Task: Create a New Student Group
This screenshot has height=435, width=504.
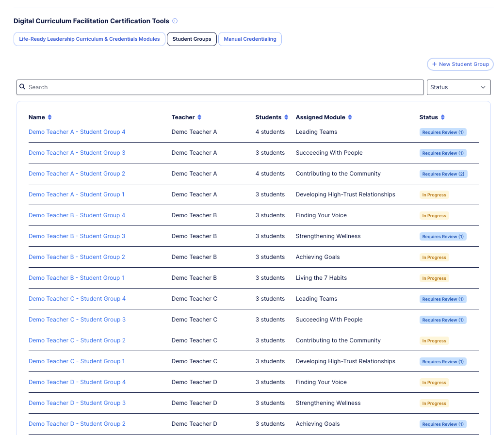Action: (x=460, y=64)
